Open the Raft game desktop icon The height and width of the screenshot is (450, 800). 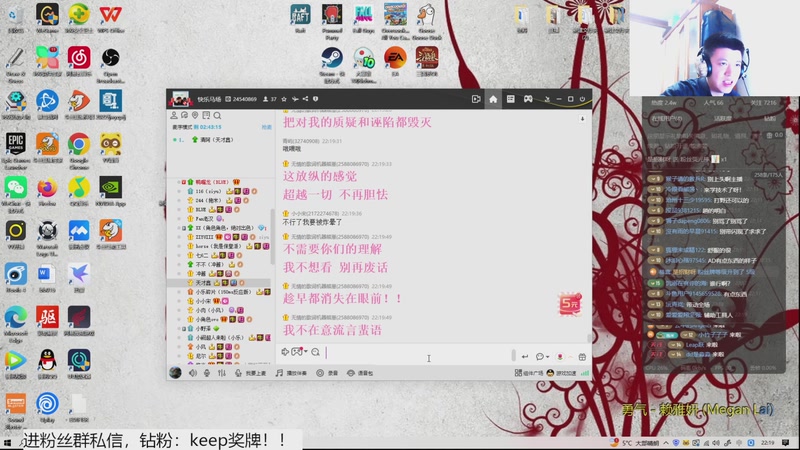coord(300,19)
